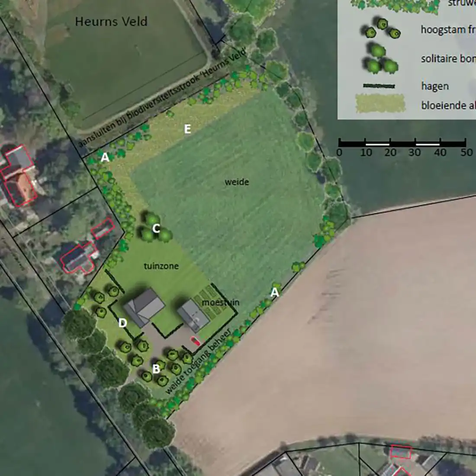This screenshot has height=476, width=476.
Task: Click the 'bloeiende' legend label
Action: 440,105
